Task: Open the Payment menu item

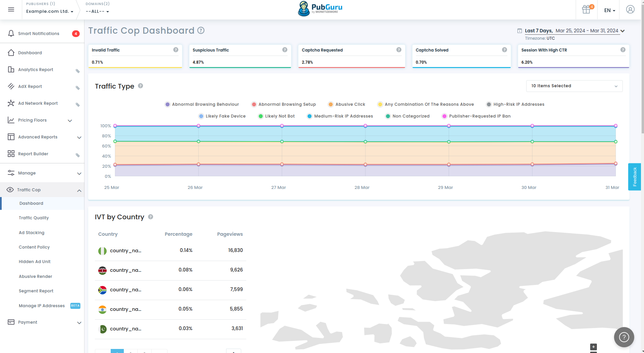Action: pos(27,322)
